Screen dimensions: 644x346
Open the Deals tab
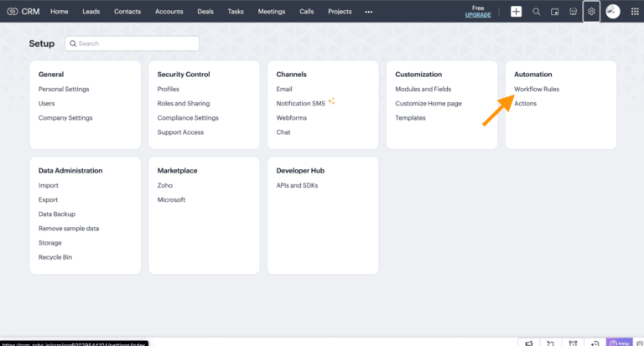[205, 12]
